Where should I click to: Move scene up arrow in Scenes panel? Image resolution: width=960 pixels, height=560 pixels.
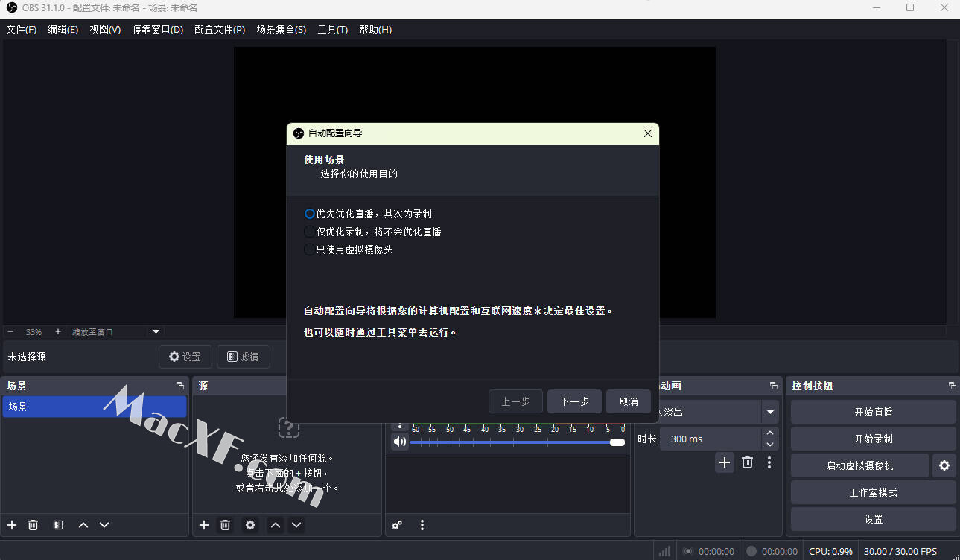(83, 525)
